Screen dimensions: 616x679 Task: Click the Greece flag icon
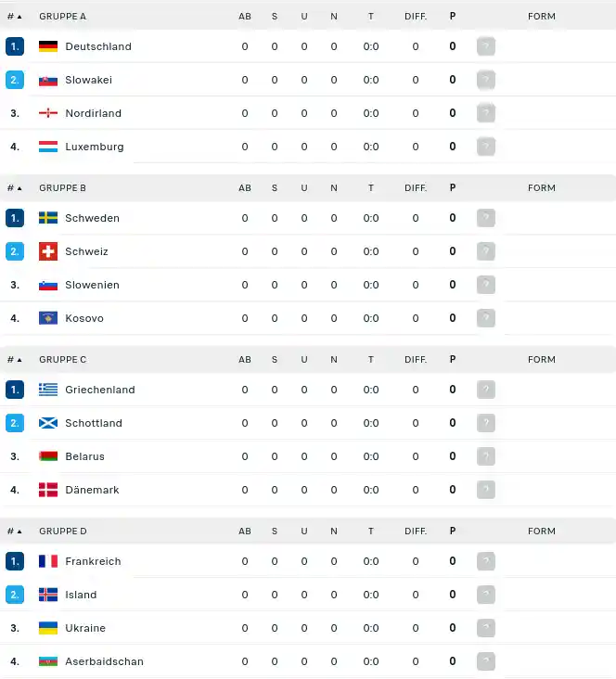48,390
